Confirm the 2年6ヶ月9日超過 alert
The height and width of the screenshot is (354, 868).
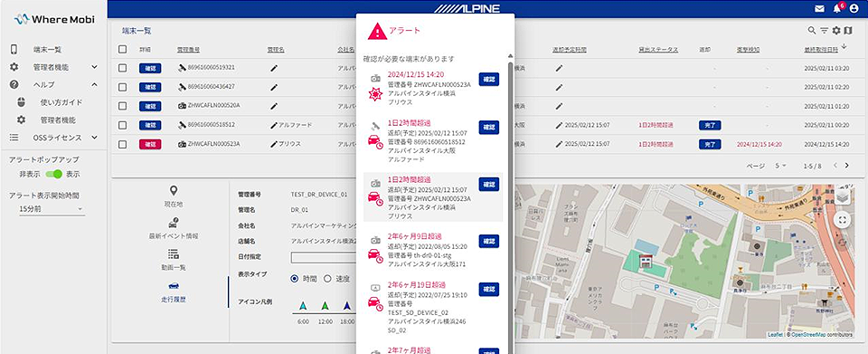coord(489,241)
